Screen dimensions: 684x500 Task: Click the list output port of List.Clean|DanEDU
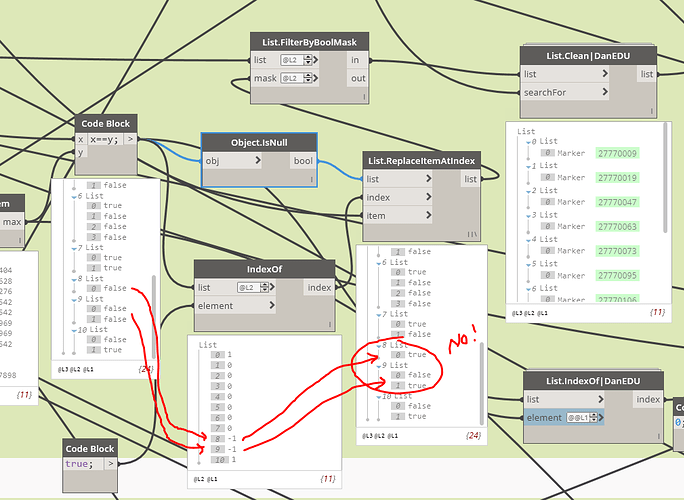tap(646, 74)
